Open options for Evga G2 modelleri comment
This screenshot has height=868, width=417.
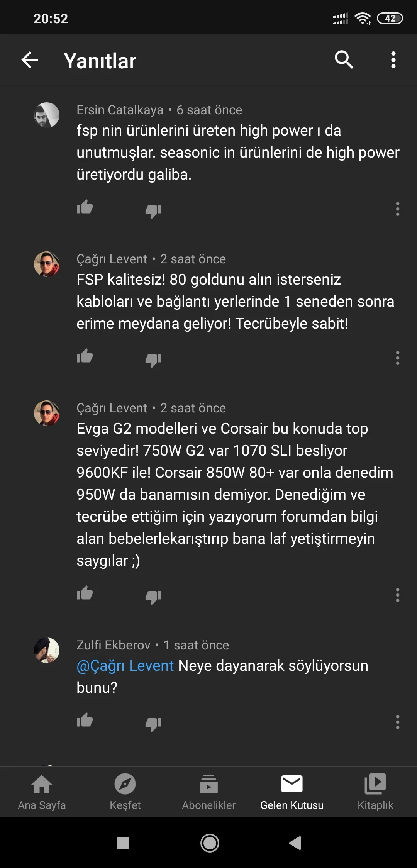point(397,595)
